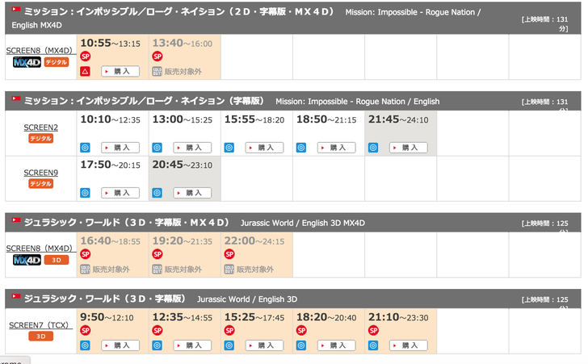Click the SP icon under the 19:20 showing
This screenshot has height=364, width=588.
157,254
